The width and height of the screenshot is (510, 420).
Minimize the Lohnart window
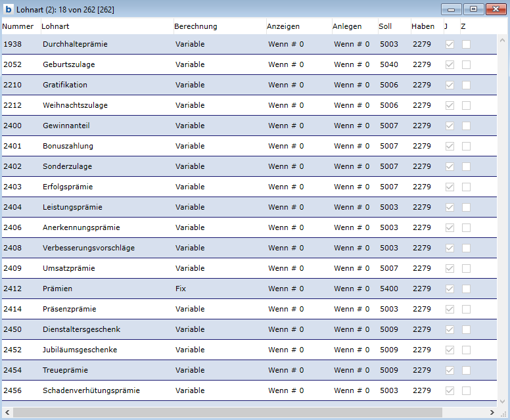pyautogui.click(x=451, y=9)
